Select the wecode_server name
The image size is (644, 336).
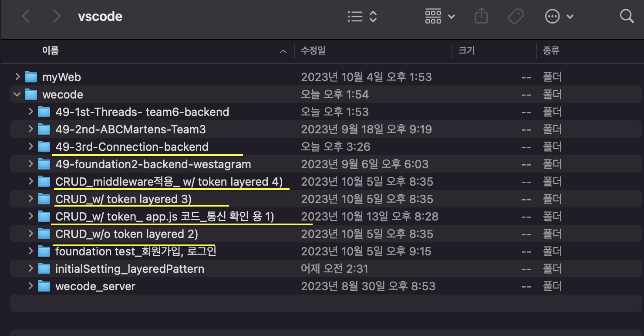click(95, 286)
